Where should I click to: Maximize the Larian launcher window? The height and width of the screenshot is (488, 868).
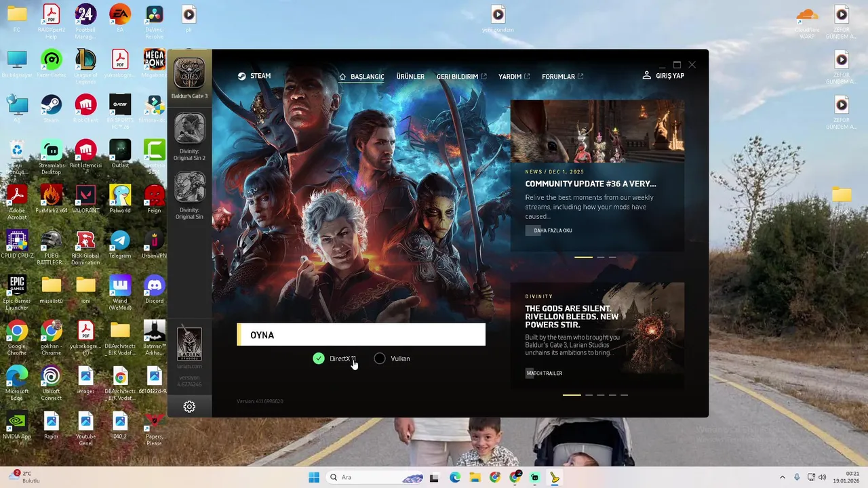pos(677,64)
